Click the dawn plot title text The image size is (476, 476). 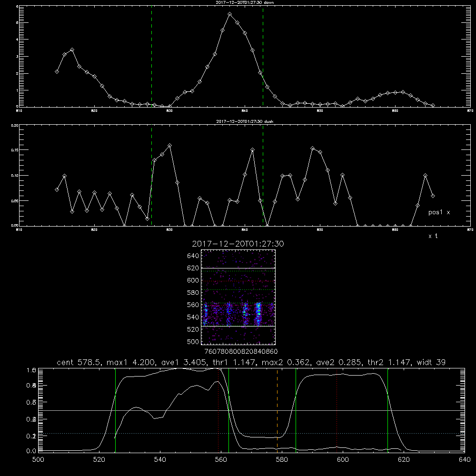point(245,2)
